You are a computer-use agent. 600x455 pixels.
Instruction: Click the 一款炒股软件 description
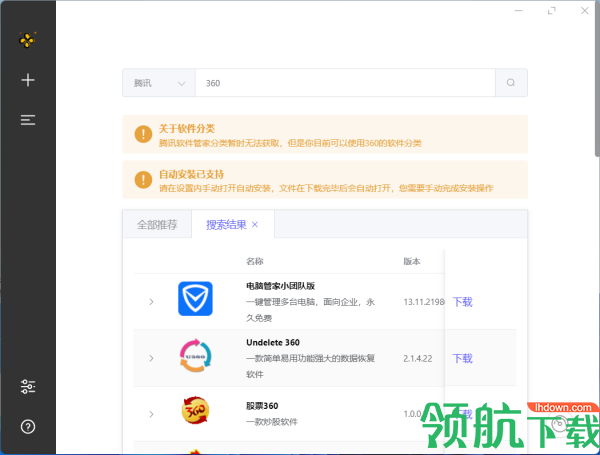click(272, 422)
